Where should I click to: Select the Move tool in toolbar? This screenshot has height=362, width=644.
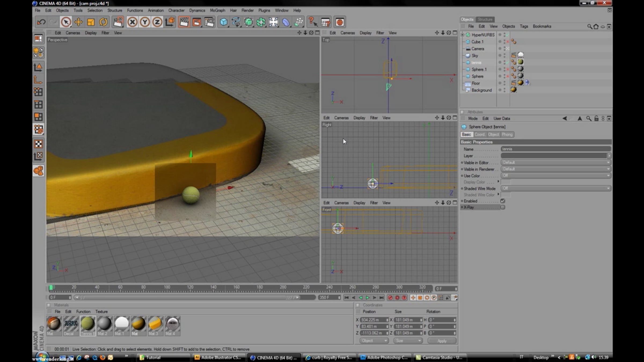coord(78,22)
